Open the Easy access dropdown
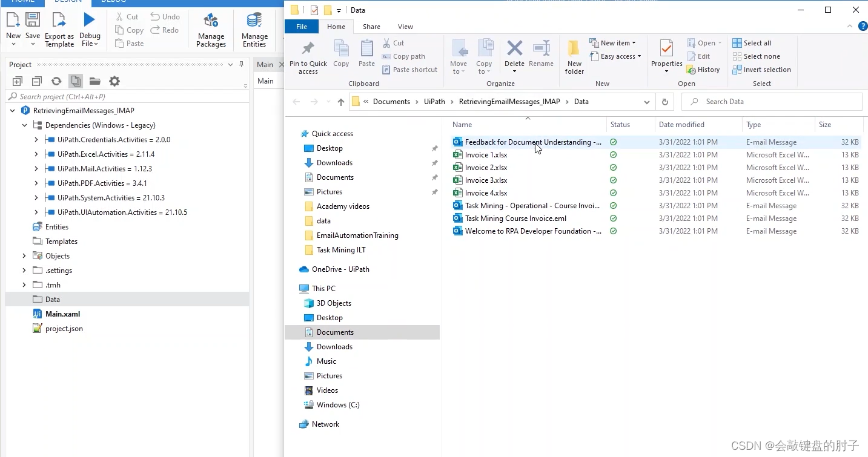Image resolution: width=868 pixels, height=457 pixels. click(x=615, y=56)
